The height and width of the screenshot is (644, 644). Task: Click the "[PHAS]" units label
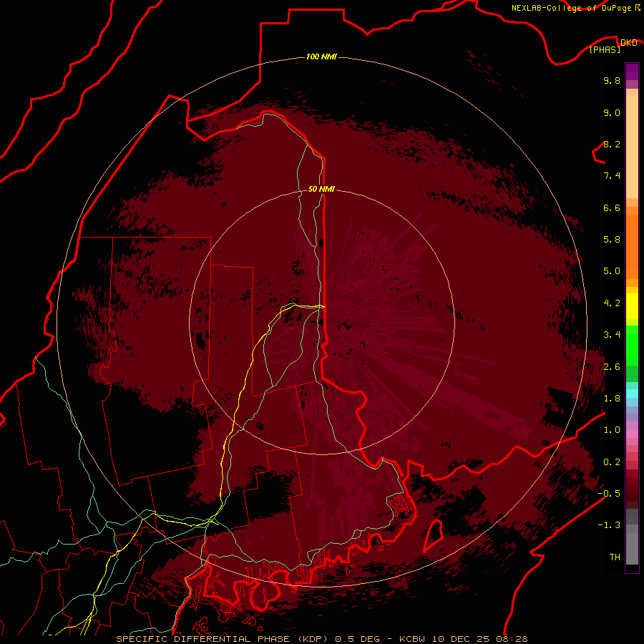point(605,49)
